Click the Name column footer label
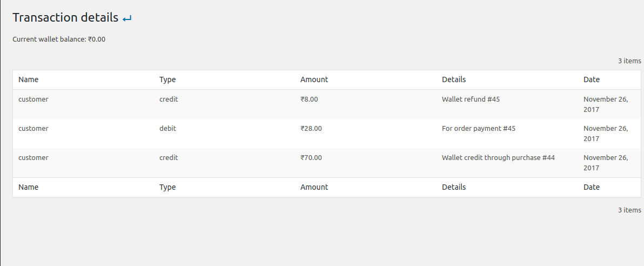Screen dimensions: 644x266 29,187
